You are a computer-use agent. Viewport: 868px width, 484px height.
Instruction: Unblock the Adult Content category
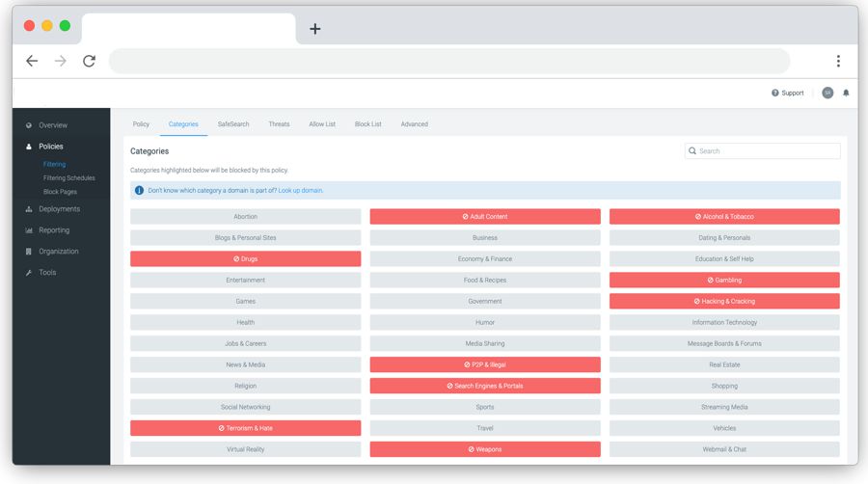click(x=485, y=216)
